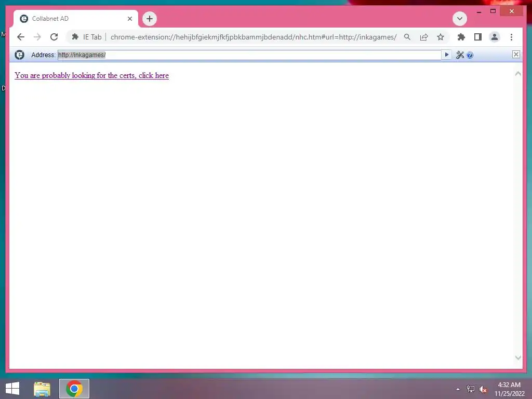Share this page using the share icon
The image size is (532, 399).
pos(424,37)
